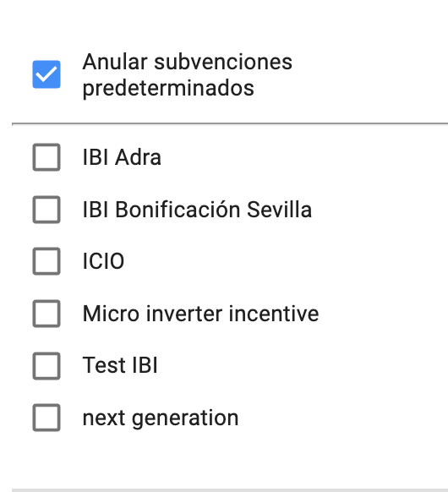Check the ICIO checkbox

point(46,261)
